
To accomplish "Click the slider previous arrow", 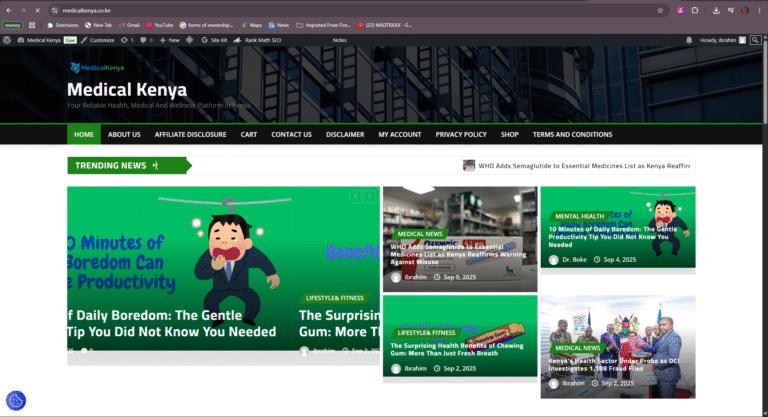I will [356, 196].
